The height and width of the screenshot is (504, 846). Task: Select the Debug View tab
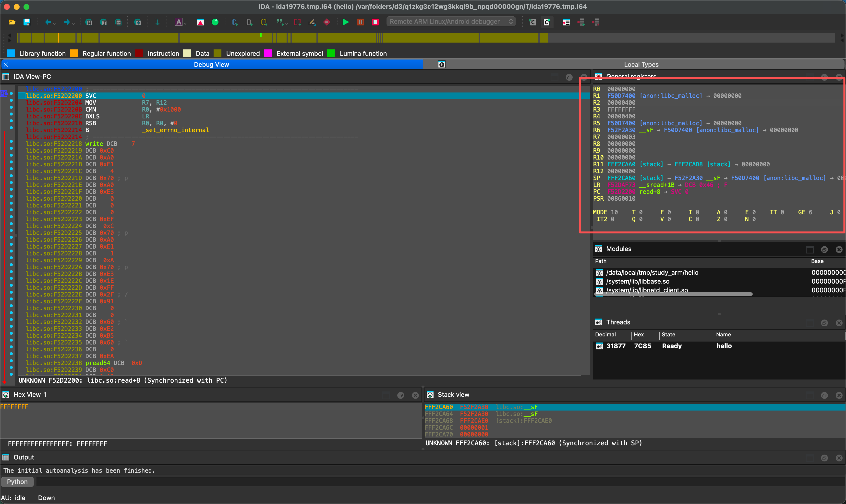point(211,65)
